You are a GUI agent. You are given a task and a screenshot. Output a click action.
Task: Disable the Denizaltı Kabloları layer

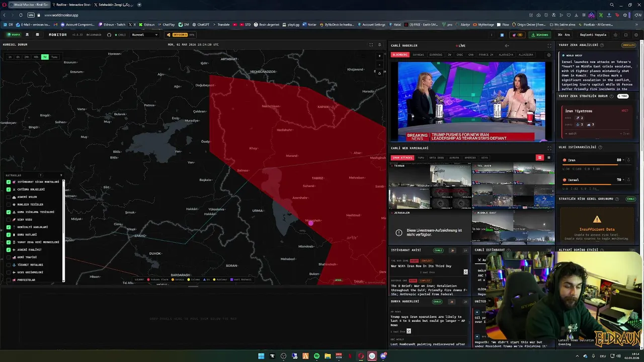click(9, 227)
